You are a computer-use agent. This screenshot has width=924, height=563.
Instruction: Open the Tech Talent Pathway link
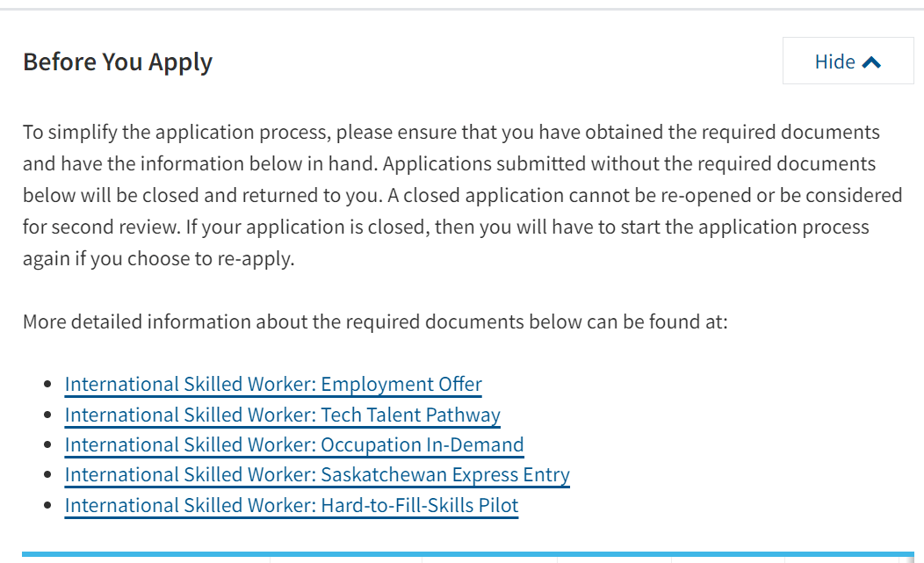[283, 415]
